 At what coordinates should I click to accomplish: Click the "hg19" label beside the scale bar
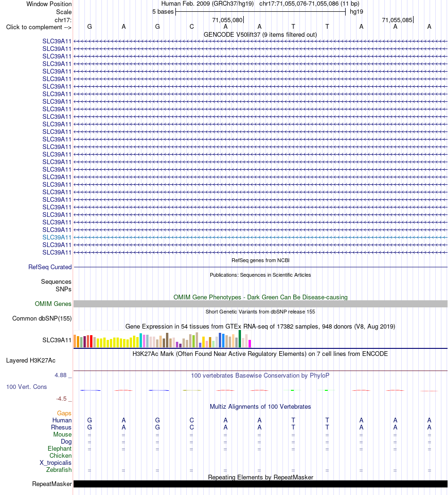(x=357, y=12)
